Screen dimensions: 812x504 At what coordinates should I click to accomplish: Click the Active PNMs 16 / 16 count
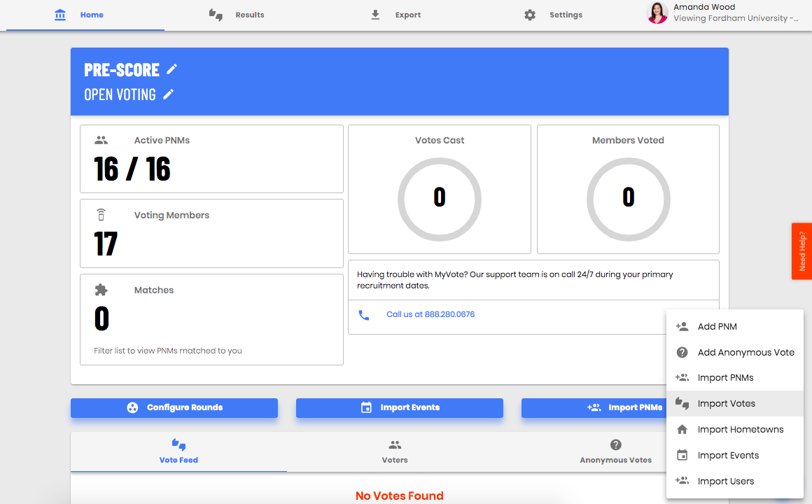[132, 169]
